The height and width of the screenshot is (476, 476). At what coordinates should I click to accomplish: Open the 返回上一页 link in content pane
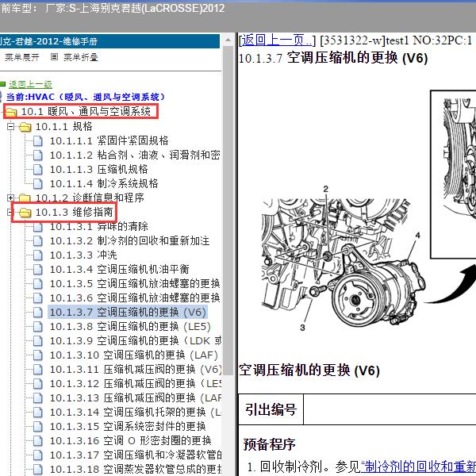[277, 40]
